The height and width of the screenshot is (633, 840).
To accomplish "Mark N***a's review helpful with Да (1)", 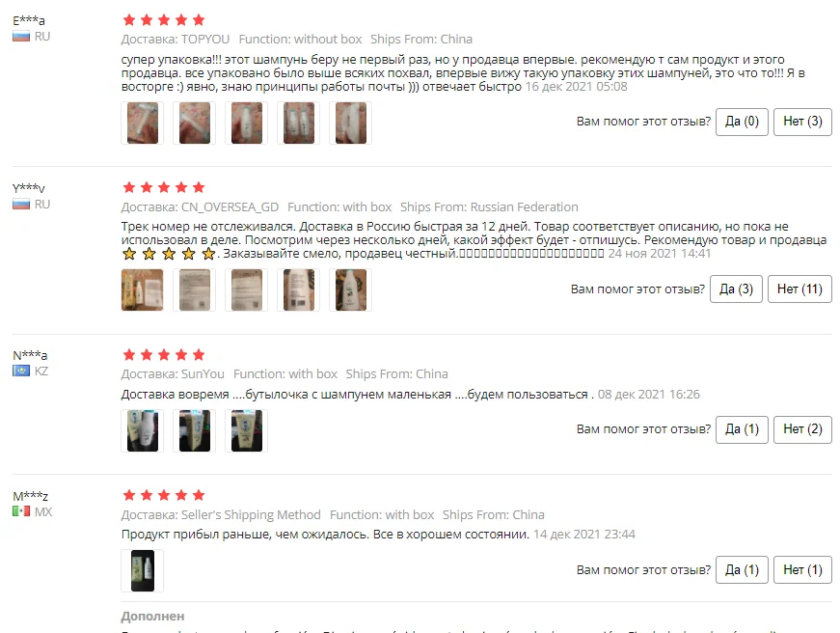I will click(742, 429).
